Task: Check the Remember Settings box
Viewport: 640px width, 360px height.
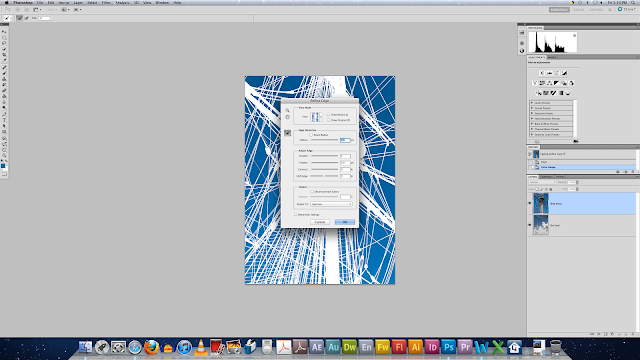Action: tap(296, 214)
